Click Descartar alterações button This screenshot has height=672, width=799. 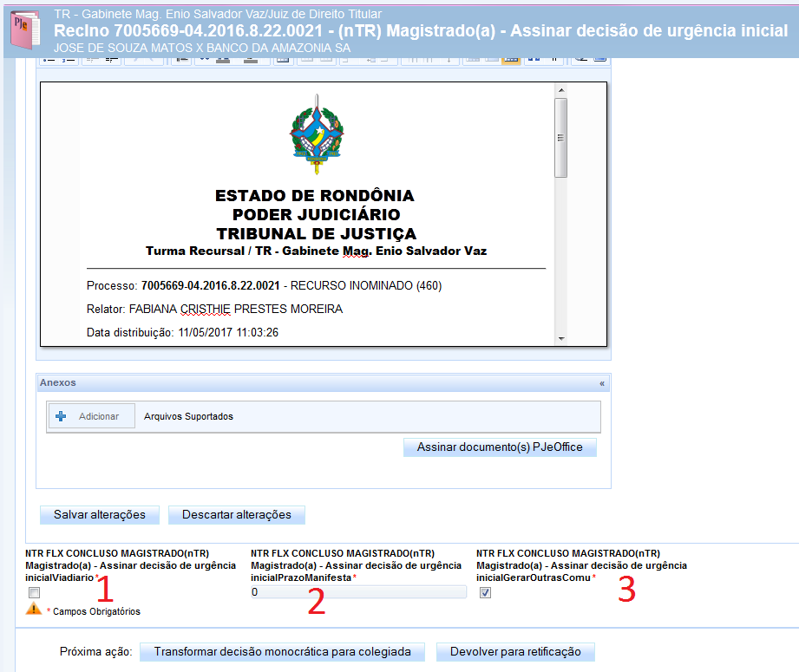[x=237, y=515]
